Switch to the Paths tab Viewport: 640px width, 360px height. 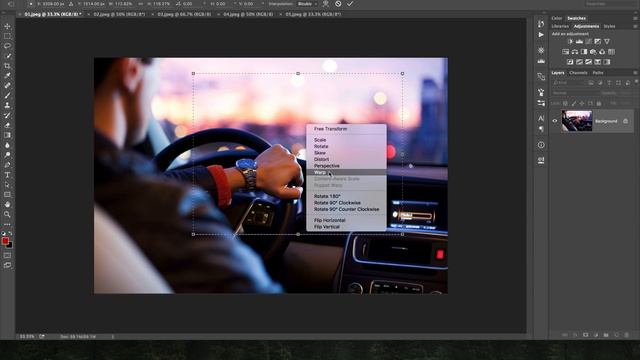pyautogui.click(x=598, y=73)
